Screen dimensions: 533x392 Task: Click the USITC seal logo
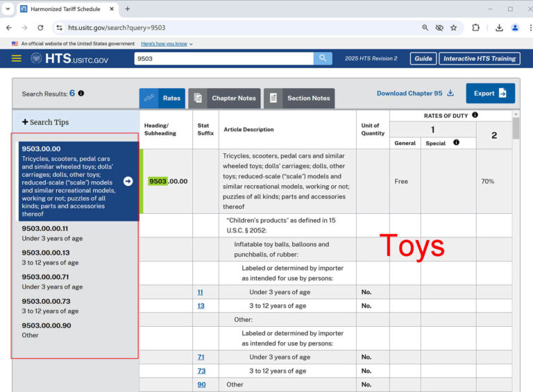tap(36, 58)
